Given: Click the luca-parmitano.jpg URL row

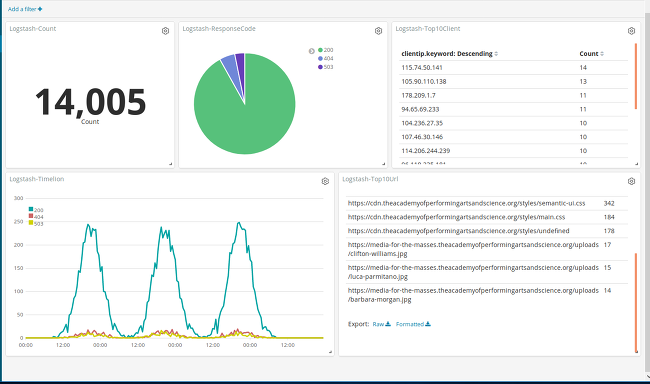Looking at the screenshot, I should tap(487, 272).
